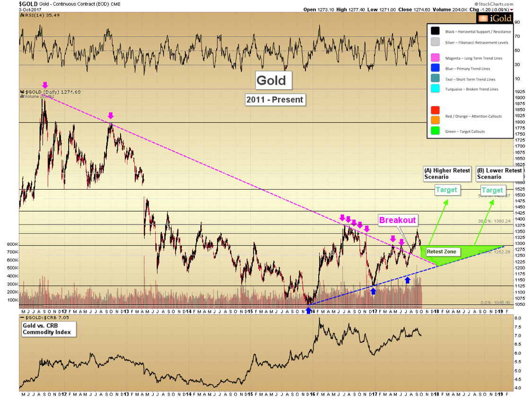Click the blue arrow below the 2016 low
The width and height of the screenshot is (532, 398).
click(309, 311)
